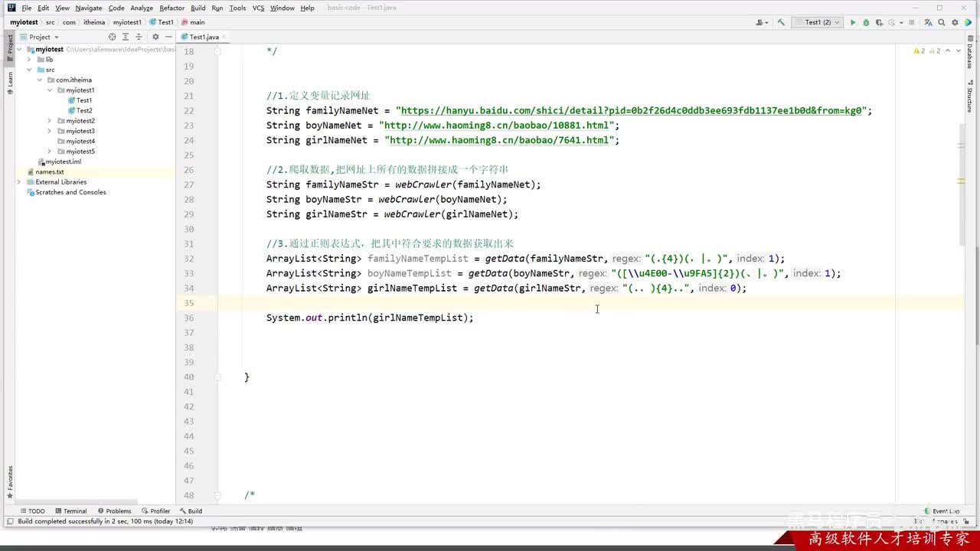The height and width of the screenshot is (551, 980).
Task: Expand the myiotest3 package
Action: [50, 131]
